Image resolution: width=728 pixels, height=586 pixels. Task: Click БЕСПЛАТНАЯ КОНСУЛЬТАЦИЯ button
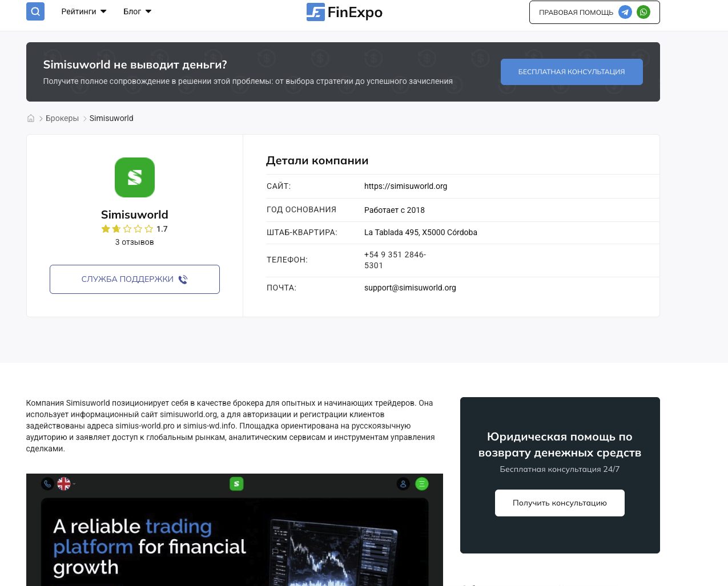tap(572, 72)
